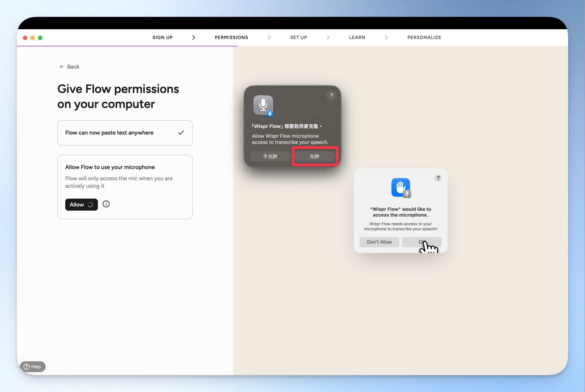The height and width of the screenshot is (392, 585).
Task: Click the microphone icon in dark dialog
Action: 263,105
